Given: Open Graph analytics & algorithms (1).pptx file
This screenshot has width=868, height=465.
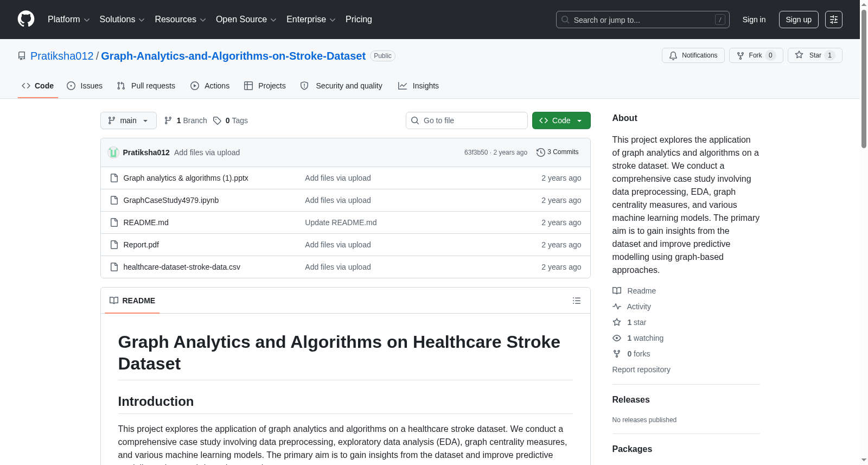Looking at the screenshot, I should pyautogui.click(x=186, y=178).
